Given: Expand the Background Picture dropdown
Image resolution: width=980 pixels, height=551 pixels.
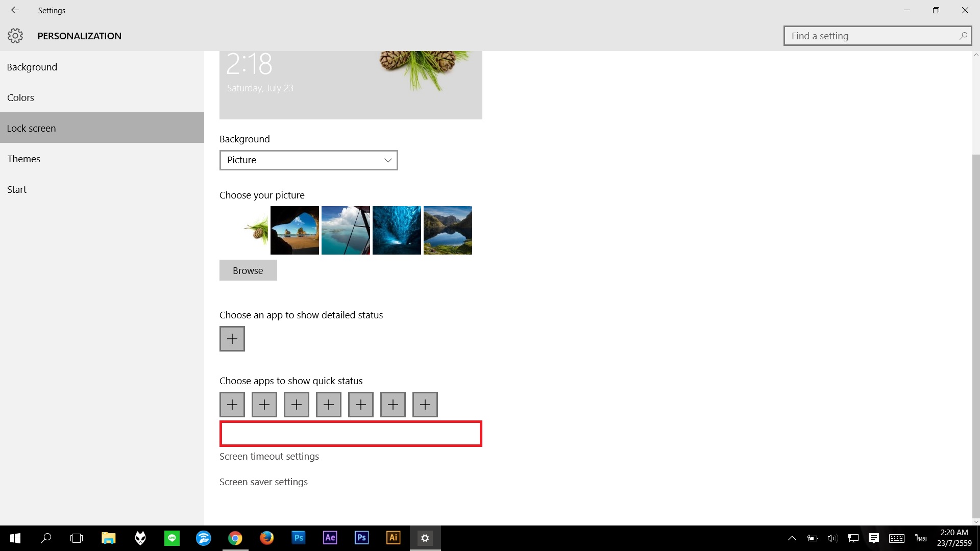Looking at the screenshot, I should [308, 160].
